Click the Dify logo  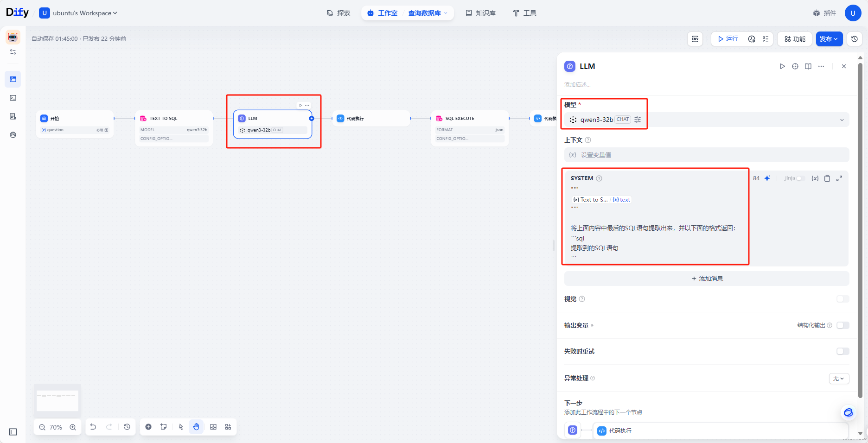point(17,13)
